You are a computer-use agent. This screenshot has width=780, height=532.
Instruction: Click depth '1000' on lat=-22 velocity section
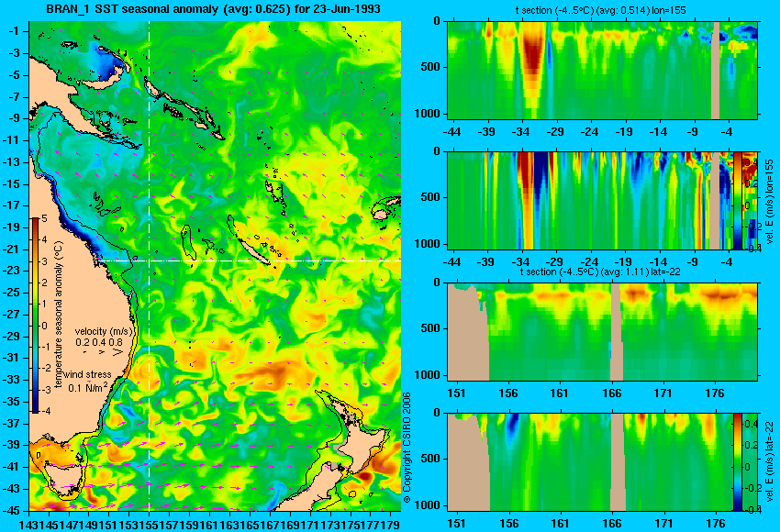click(428, 505)
